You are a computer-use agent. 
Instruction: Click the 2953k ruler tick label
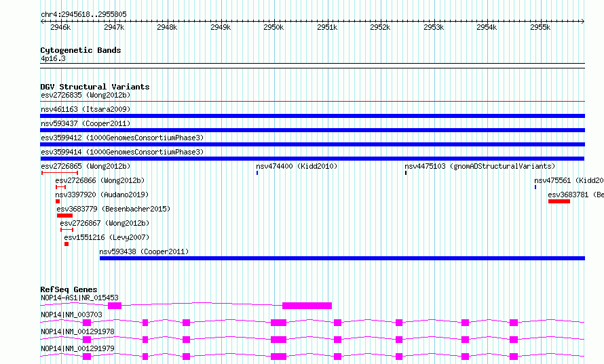tap(434, 27)
